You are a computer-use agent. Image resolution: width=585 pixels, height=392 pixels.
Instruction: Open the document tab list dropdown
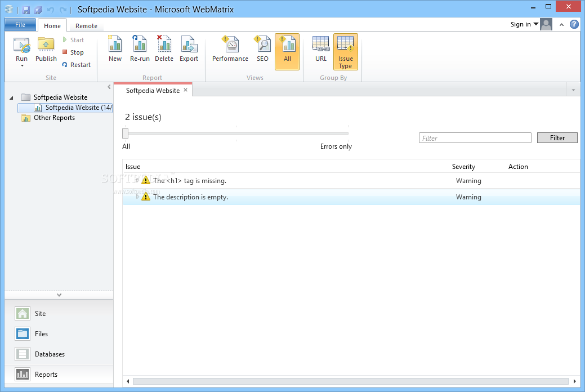[573, 90]
